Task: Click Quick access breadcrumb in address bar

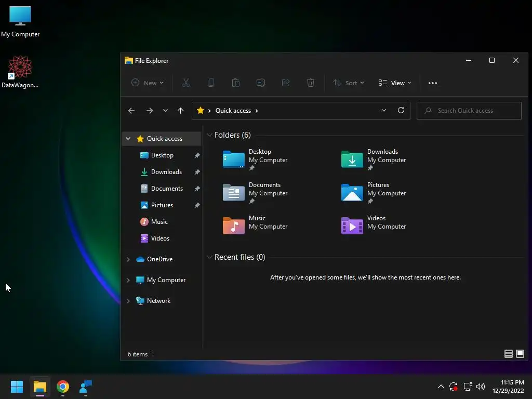Action: pyautogui.click(x=233, y=111)
